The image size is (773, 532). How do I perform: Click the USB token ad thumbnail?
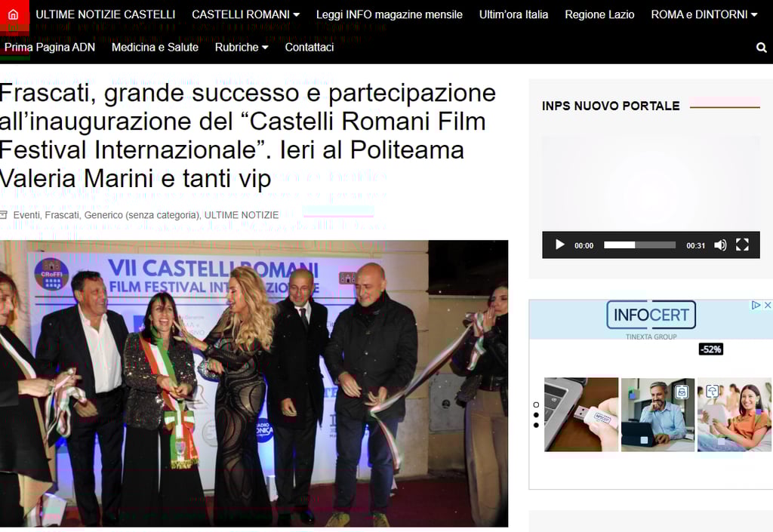(581, 414)
